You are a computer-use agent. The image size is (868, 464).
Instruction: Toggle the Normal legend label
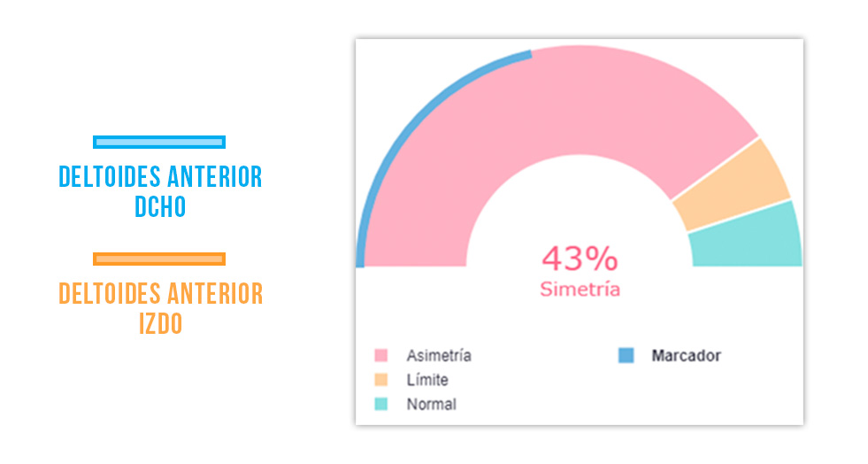tap(432, 405)
